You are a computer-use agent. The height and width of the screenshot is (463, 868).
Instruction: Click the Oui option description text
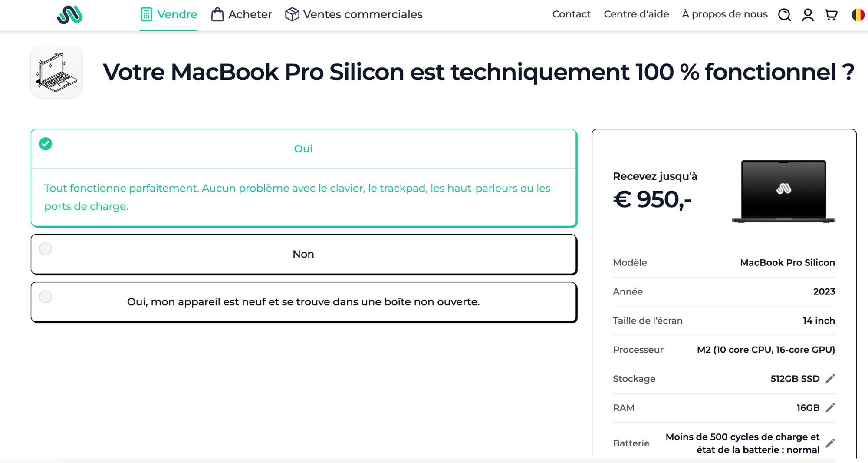tap(297, 197)
